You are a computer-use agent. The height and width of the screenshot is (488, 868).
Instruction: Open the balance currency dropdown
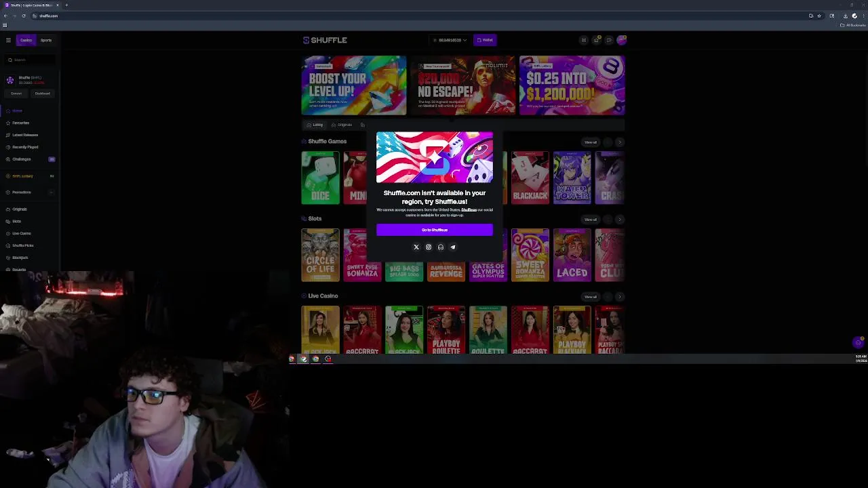[x=450, y=40]
